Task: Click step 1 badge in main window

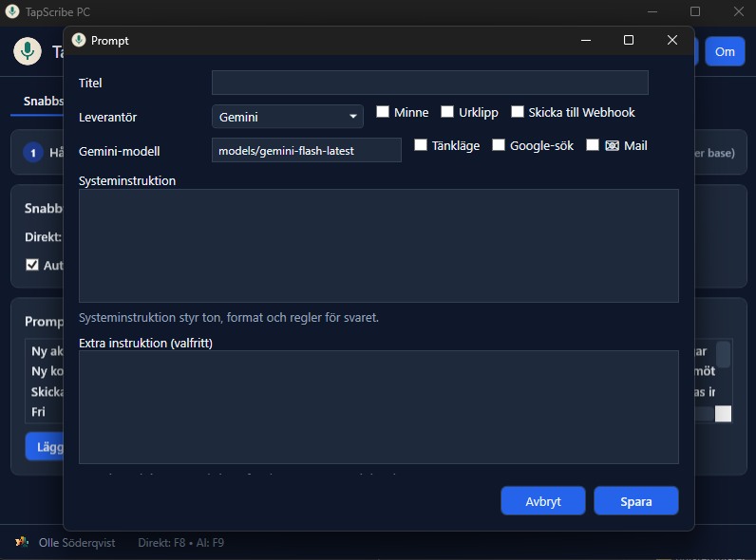Action: [33, 153]
